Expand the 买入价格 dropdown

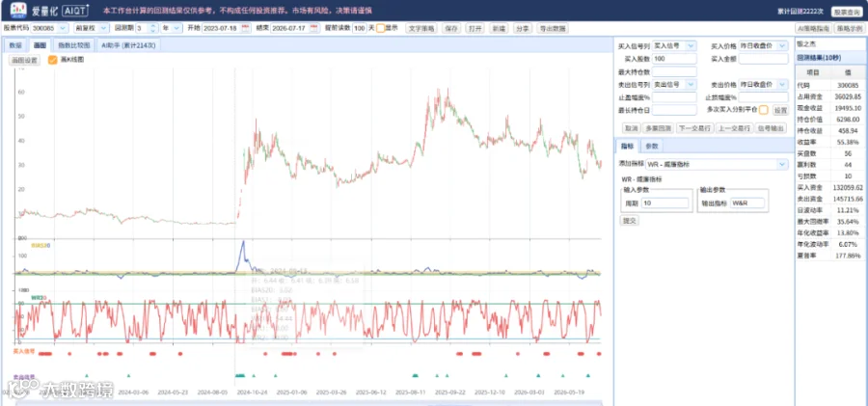764,45
